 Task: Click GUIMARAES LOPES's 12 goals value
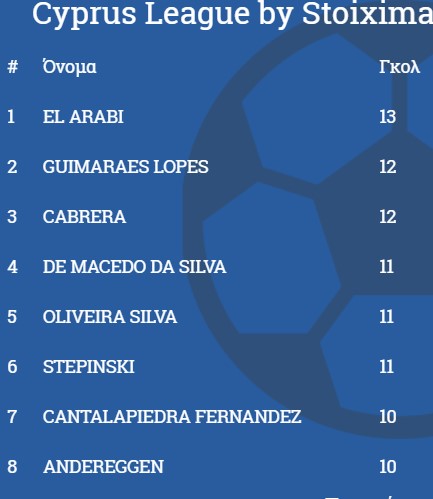click(x=388, y=167)
